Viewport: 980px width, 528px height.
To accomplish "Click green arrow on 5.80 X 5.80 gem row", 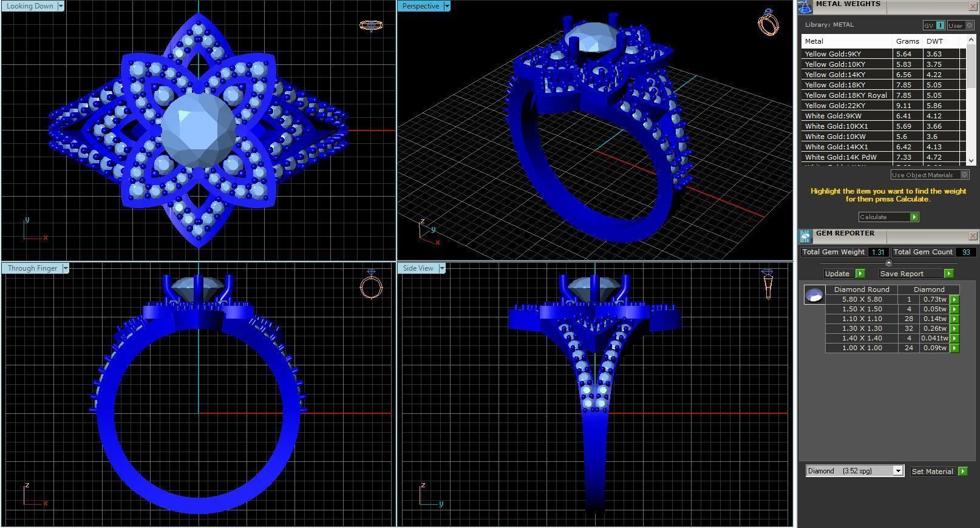I will tap(954, 299).
